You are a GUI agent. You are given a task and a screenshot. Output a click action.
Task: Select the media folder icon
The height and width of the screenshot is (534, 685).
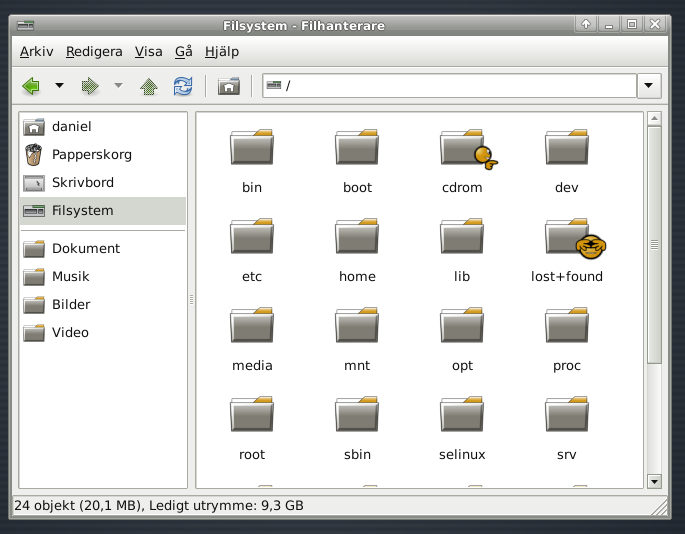(x=252, y=326)
